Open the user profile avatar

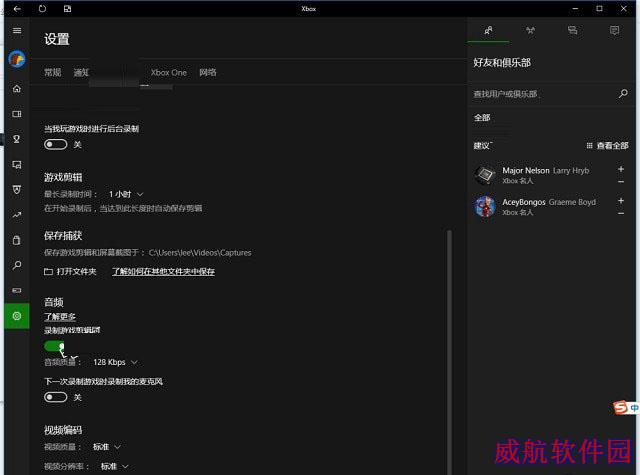pyautogui.click(x=17, y=59)
